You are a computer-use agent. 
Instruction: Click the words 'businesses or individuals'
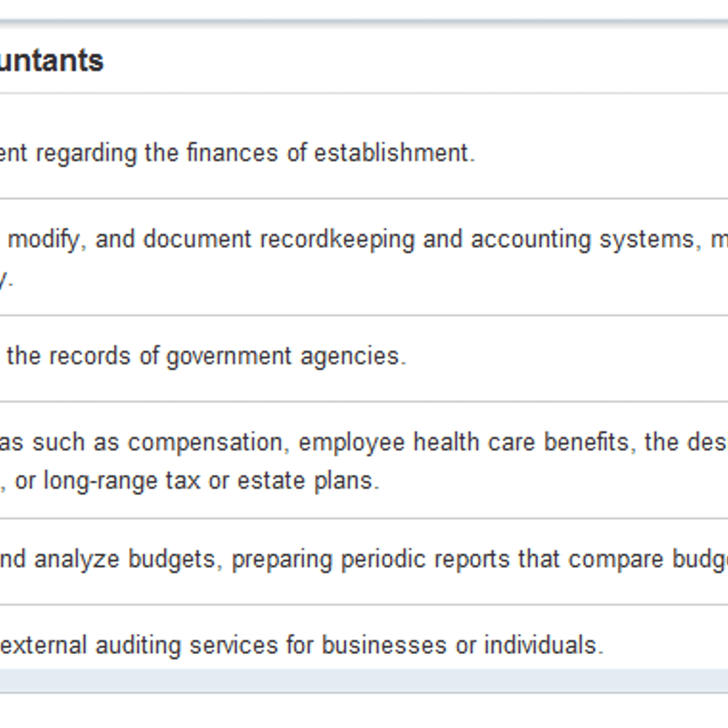[462, 646]
